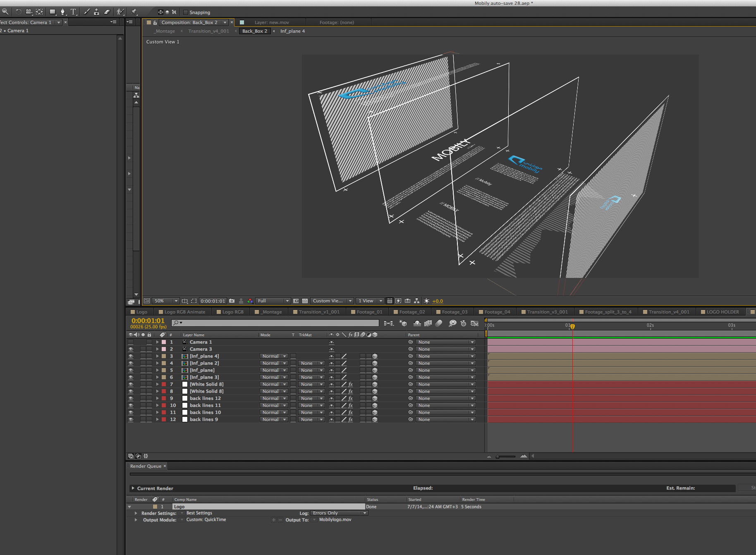Hide the back lines 9 layer
Image resolution: width=756 pixels, height=555 pixels.
click(x=131, y=419)
